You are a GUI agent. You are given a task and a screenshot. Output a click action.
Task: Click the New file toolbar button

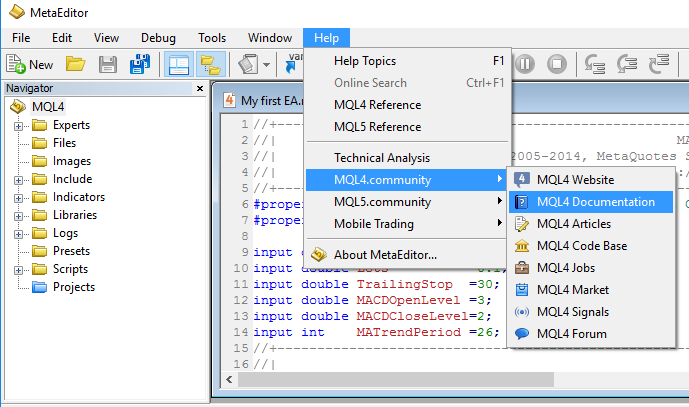(30, 64)
